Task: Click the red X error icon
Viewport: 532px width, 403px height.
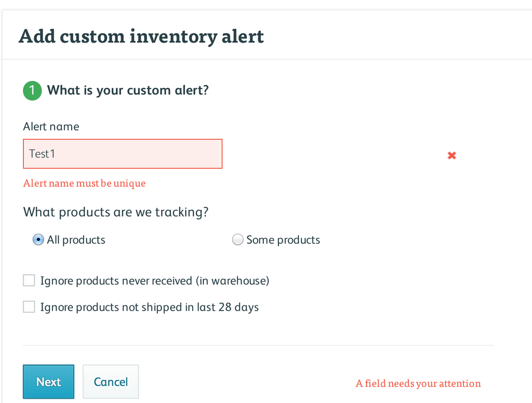Action: (452, 155)
